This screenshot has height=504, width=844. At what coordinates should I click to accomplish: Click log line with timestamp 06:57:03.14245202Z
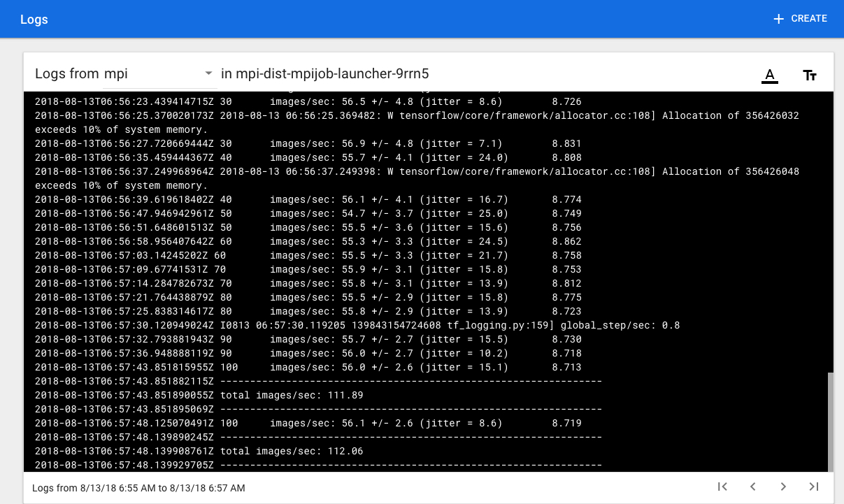308,255
